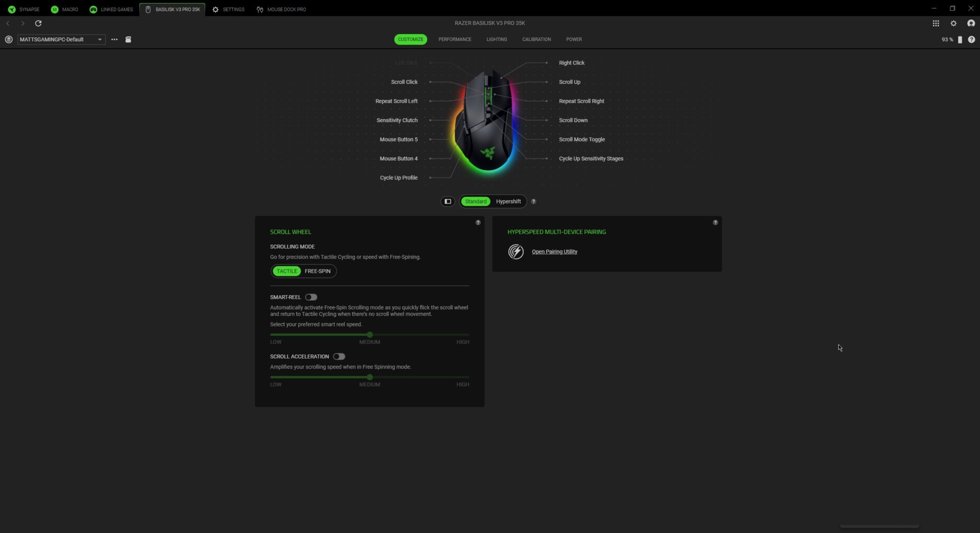
Task: Click the help question mark icon
Action: tap(972, 39)
